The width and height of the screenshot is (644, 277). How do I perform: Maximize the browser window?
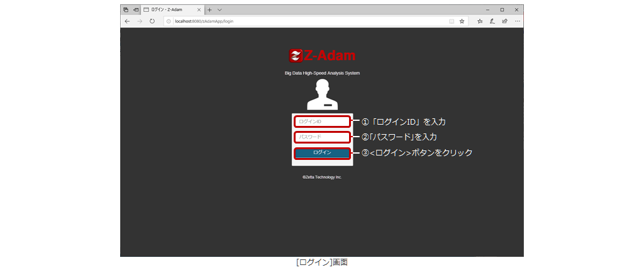502,10
